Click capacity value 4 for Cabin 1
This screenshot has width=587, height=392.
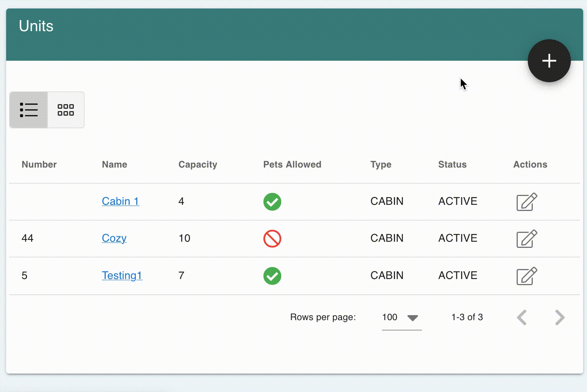(x=182, y=201)
